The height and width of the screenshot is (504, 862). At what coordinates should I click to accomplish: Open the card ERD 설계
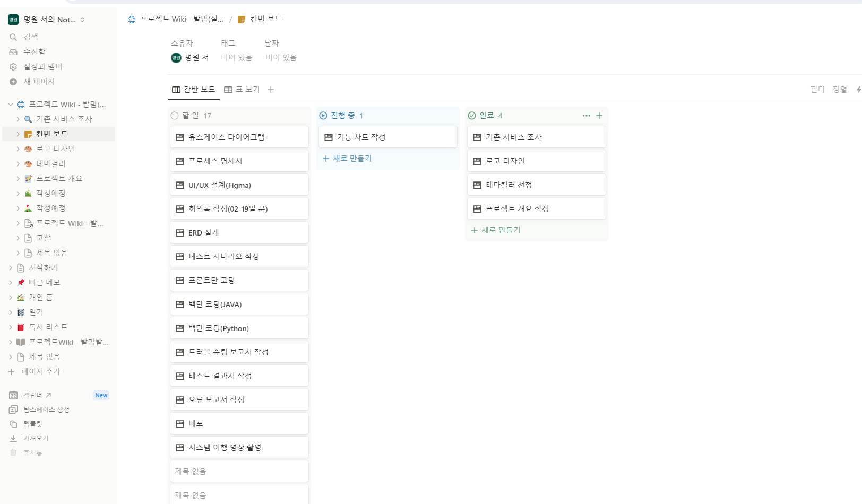pyautogui.click(x=239, y=233)
